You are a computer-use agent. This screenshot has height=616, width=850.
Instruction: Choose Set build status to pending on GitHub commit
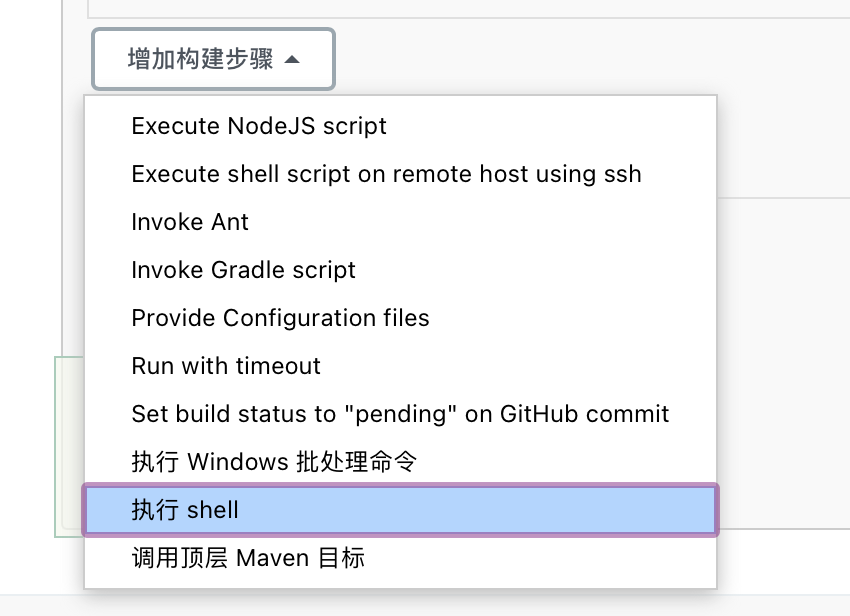[401, 414]
